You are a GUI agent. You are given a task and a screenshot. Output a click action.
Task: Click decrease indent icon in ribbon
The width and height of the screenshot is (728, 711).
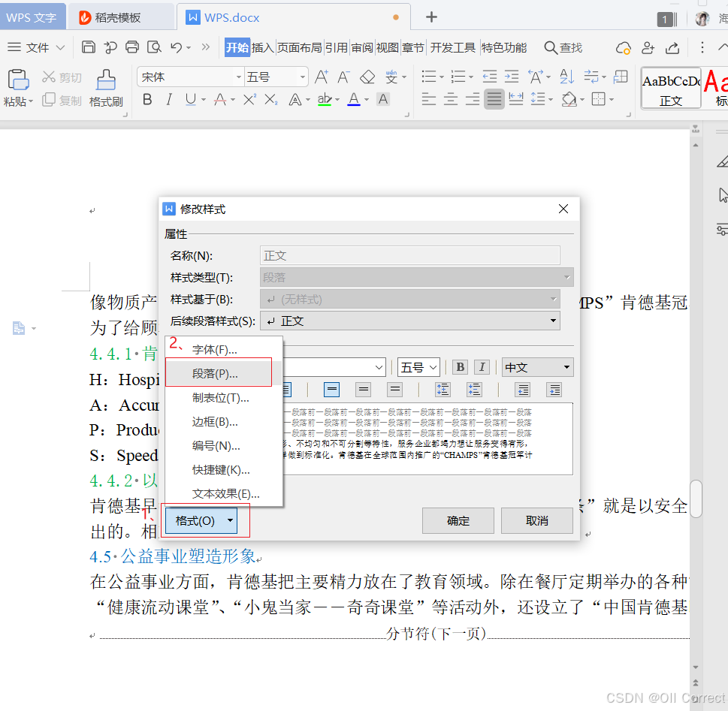[489, 77]
